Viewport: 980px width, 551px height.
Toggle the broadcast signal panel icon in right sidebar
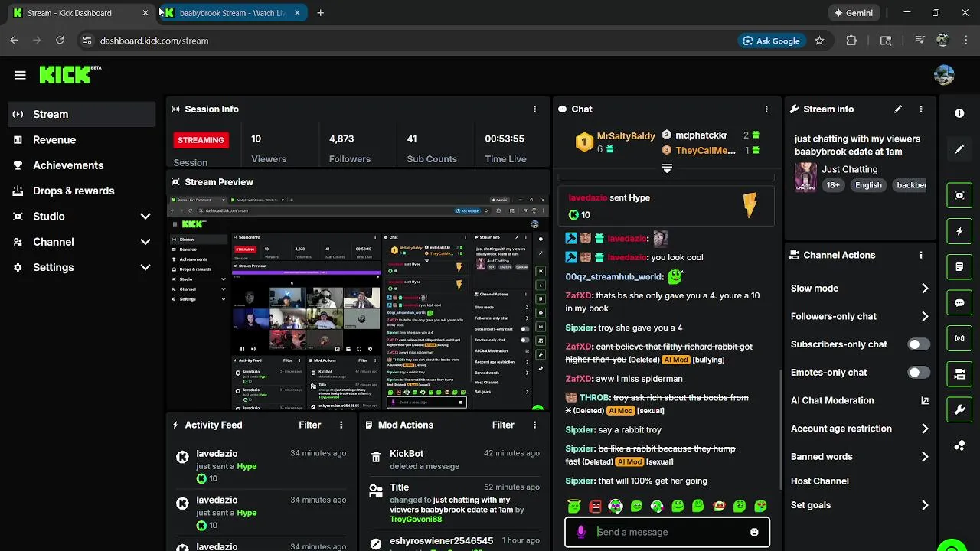959,338
